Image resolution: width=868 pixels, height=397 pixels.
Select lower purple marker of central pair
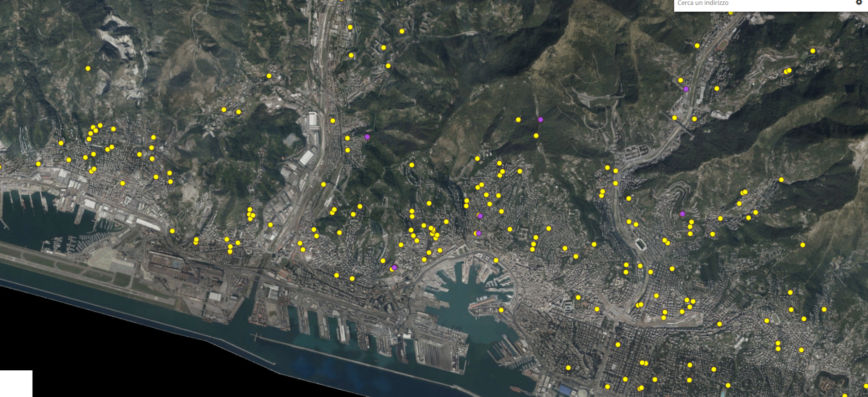pyautogui.click(x=478, y=233)
